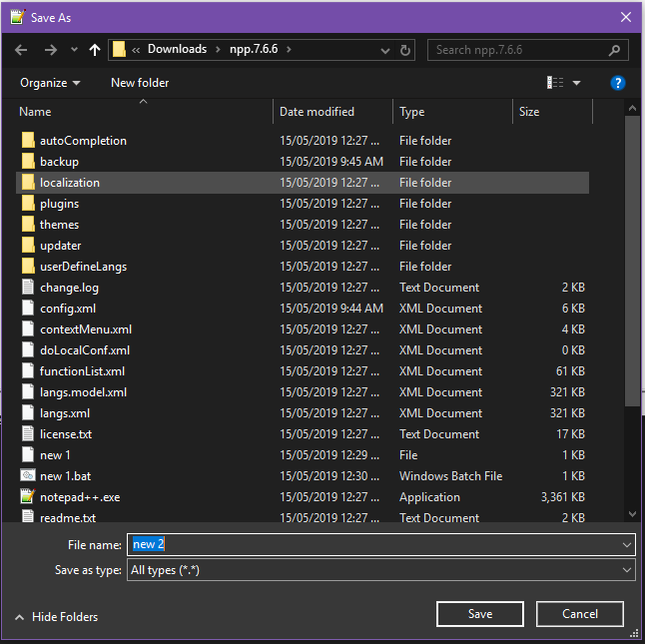Open the Save as type combo box
Image resolution: width=645 pixels, height=644 pixels.
pos(381,570)
